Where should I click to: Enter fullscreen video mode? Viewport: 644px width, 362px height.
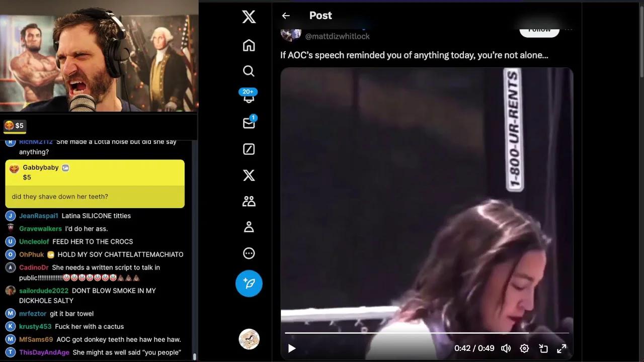tap(561, 348)
